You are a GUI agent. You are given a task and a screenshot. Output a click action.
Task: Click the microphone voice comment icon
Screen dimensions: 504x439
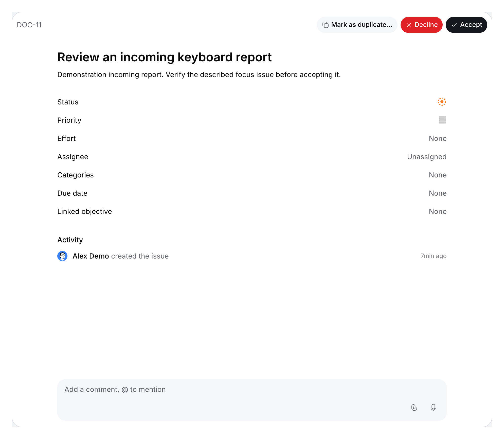pyautogui.click(x=433, y=407)
